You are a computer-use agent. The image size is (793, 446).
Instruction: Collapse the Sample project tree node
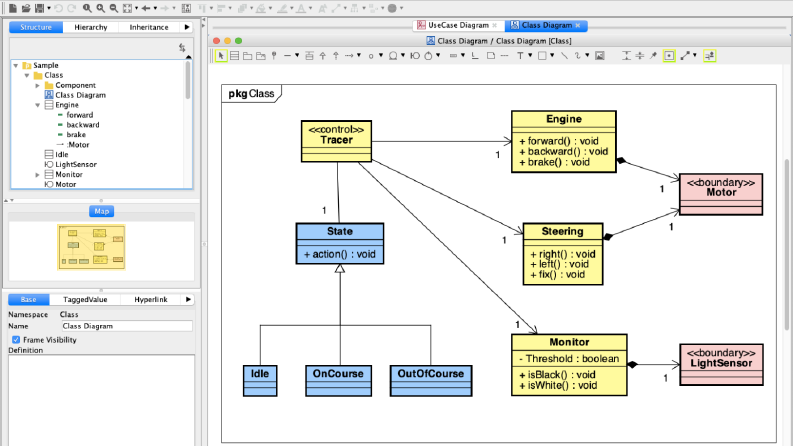coord(16,65)
